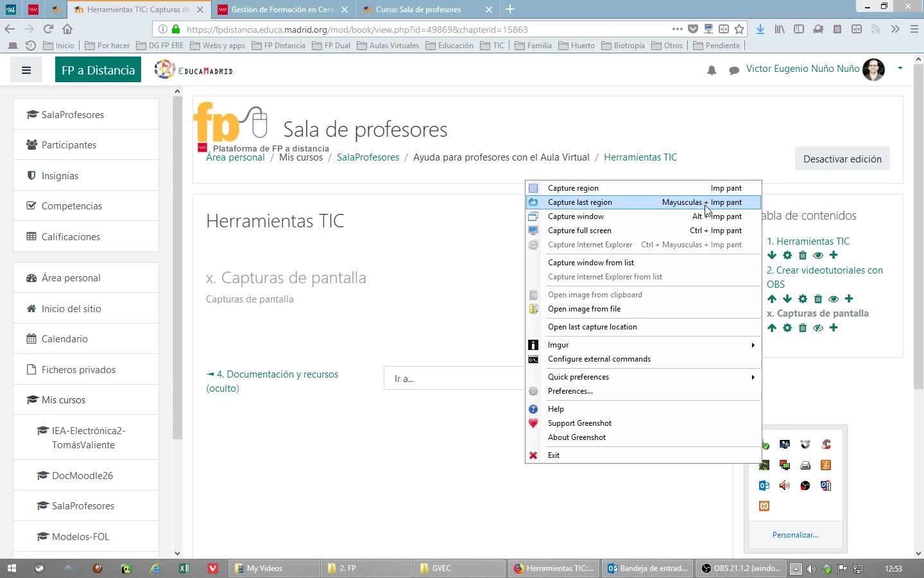Open the hamburger navigation drawer toggle
This screenshot has width=924, height=578.
coord(26,71)
